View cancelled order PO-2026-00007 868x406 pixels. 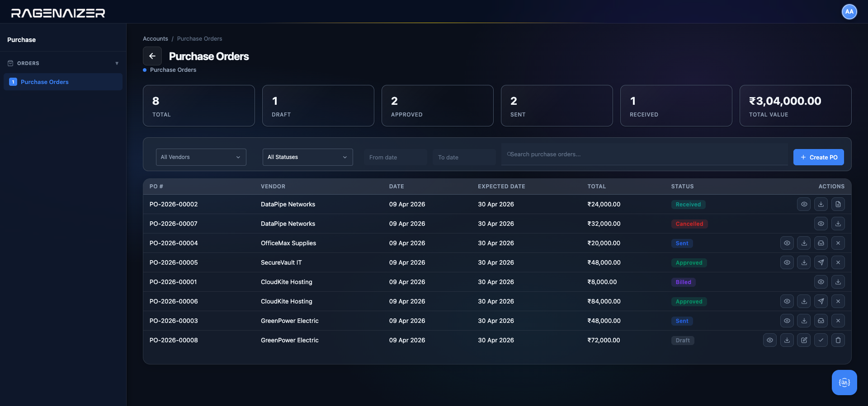821,224
